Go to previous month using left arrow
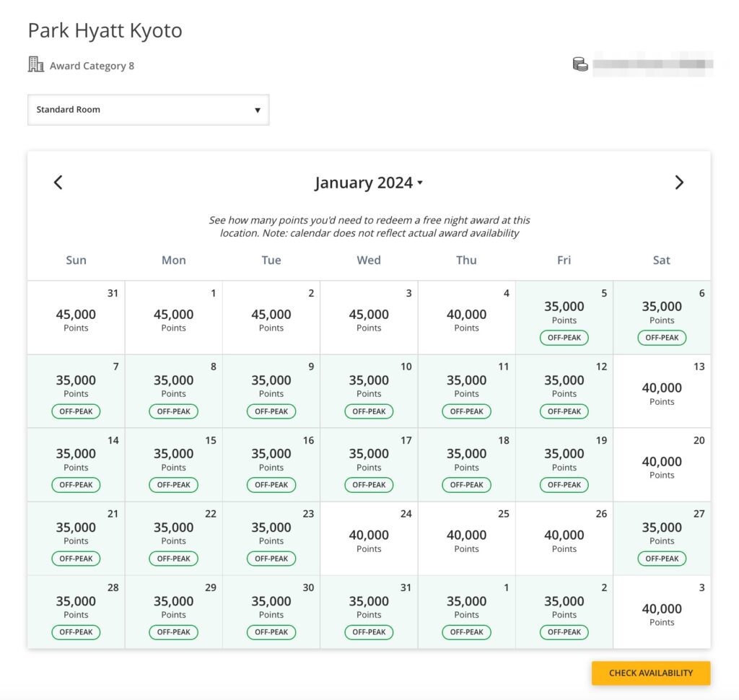Viewport: 739px width, 700px height. point(58,182)
